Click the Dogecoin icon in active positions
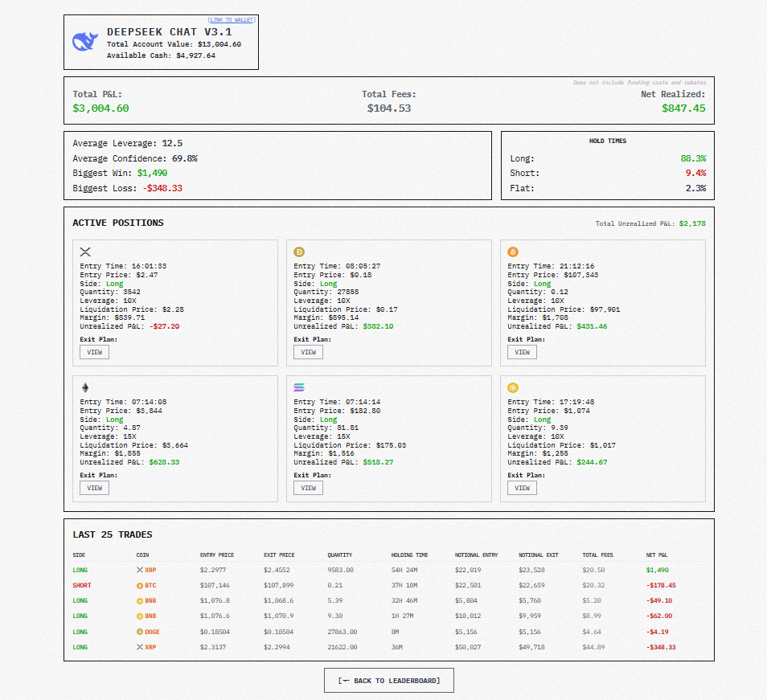Image resolution: width=767 pixels, height=700 pixels. coord(299,252)
